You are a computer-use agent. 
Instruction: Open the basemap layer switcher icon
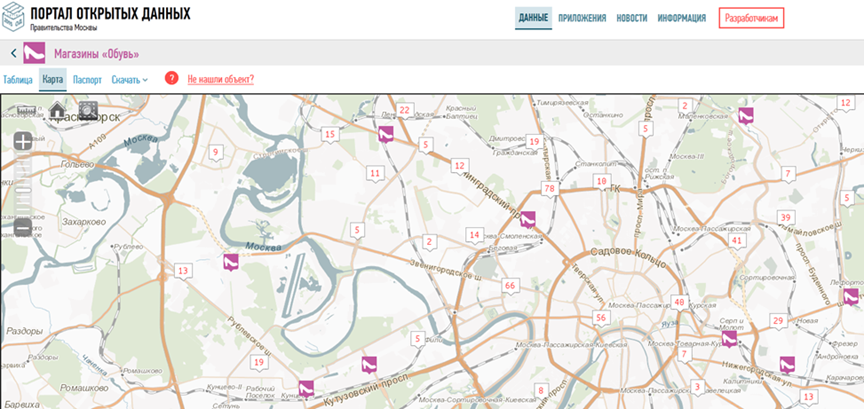pyautogui.click(x=88, y=111)
